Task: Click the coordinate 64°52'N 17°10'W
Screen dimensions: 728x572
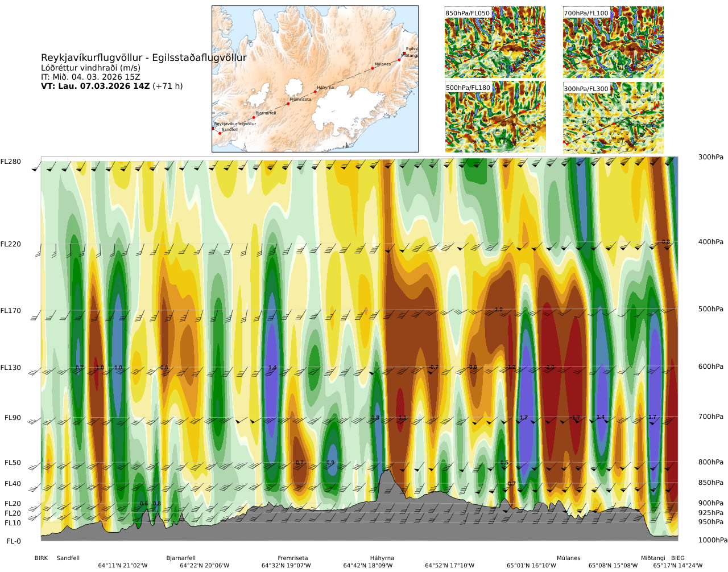Action: tap(450, 566)
